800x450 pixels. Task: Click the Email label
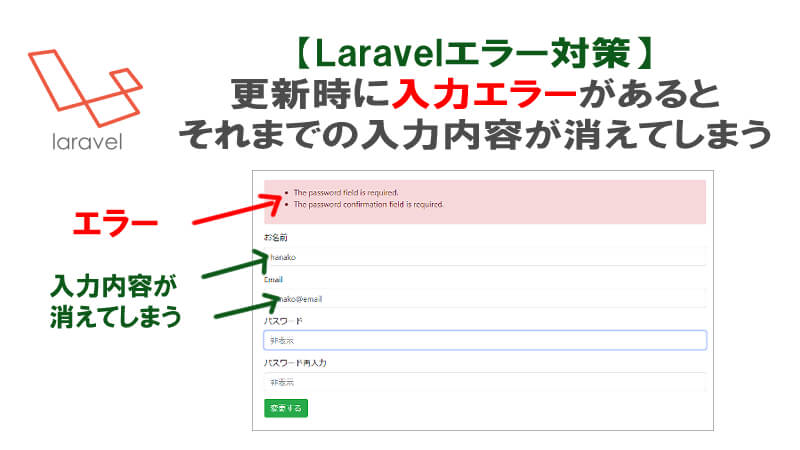pos(273,280)
